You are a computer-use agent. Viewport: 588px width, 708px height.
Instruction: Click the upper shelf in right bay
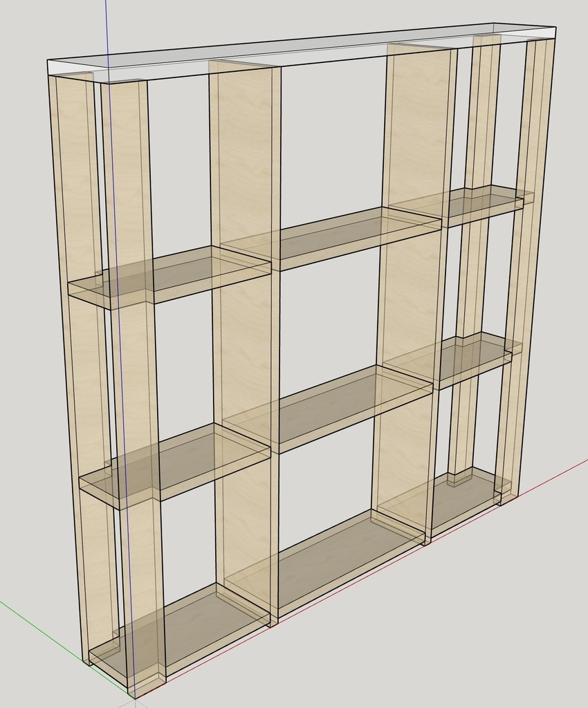[x=477, y=206]
